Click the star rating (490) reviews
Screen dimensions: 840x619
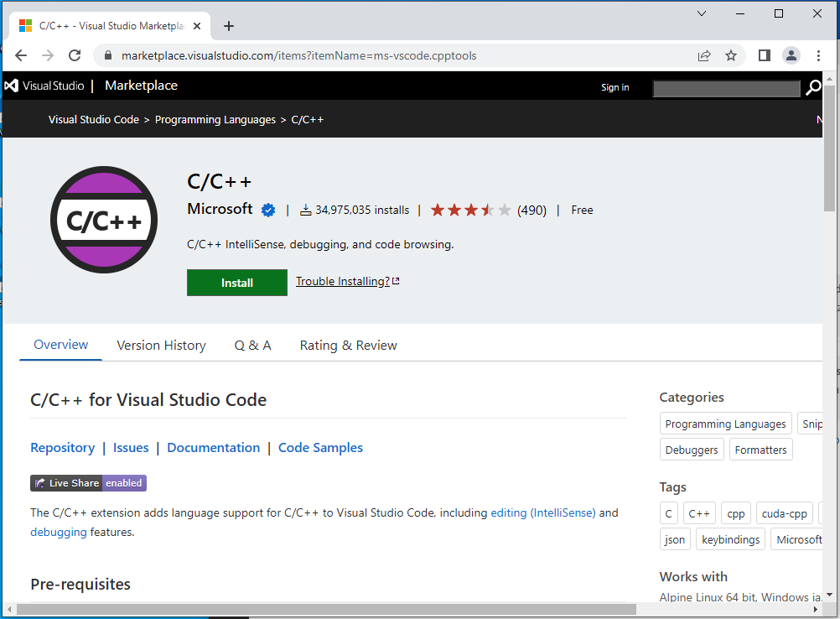point(488,211)
